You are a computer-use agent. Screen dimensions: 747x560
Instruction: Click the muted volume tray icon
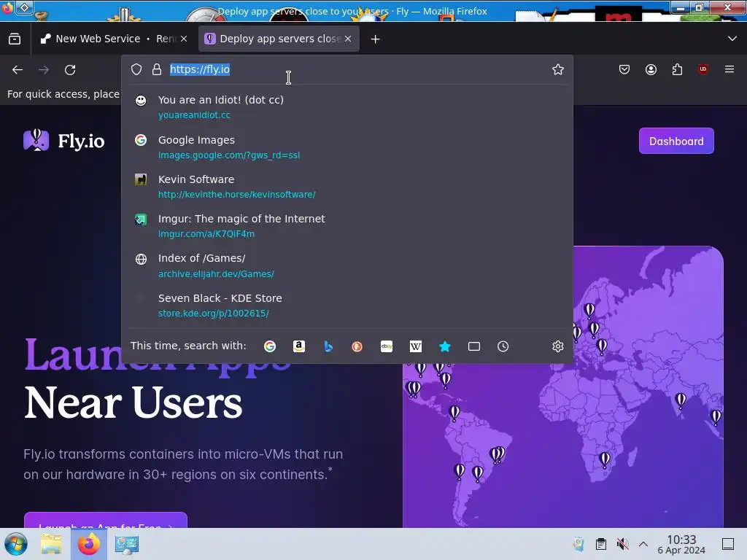pos(623,544)
